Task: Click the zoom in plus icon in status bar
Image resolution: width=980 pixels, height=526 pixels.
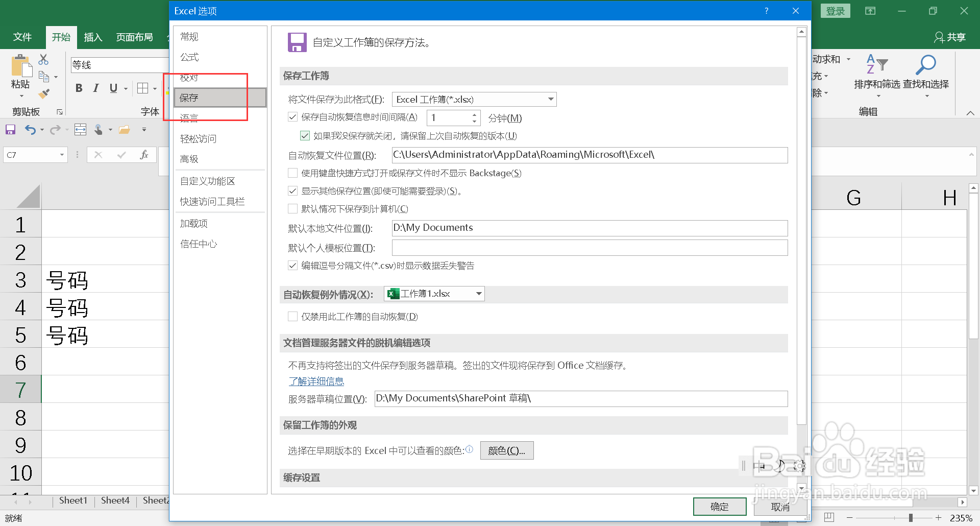Action: [x=938, y=517]
